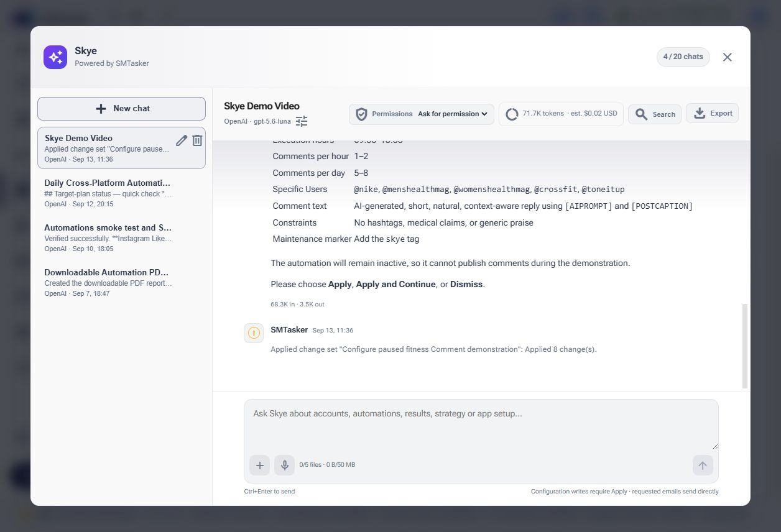Rename Skye Demo Video chat with pencil icon
The image size is (781, 532).
[x=182, y=140]
